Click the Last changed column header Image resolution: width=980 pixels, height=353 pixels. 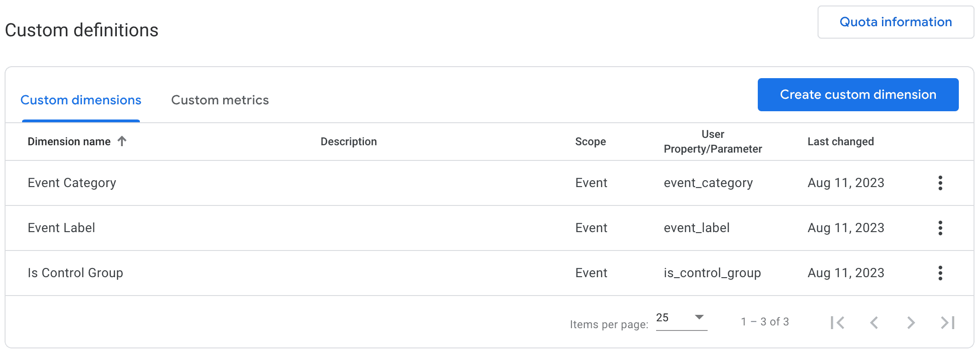pyautogui.click(x=841, y=142)
